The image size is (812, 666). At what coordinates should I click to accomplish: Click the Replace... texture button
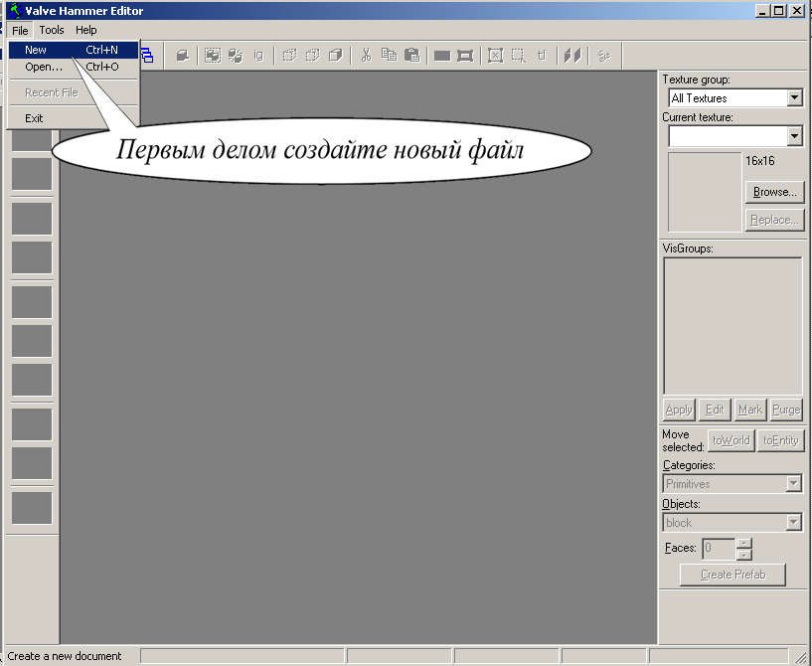tap(774, 220)
